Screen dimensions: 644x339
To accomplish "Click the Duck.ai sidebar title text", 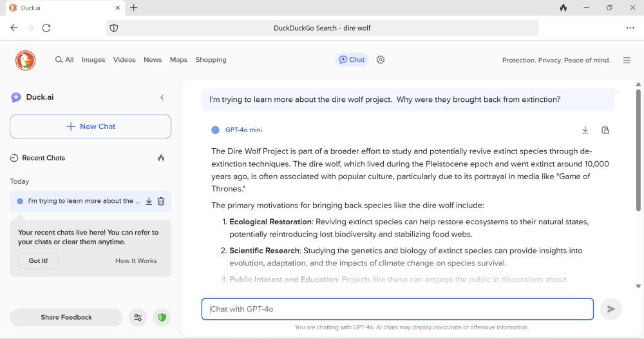I will tap(40, 97).
